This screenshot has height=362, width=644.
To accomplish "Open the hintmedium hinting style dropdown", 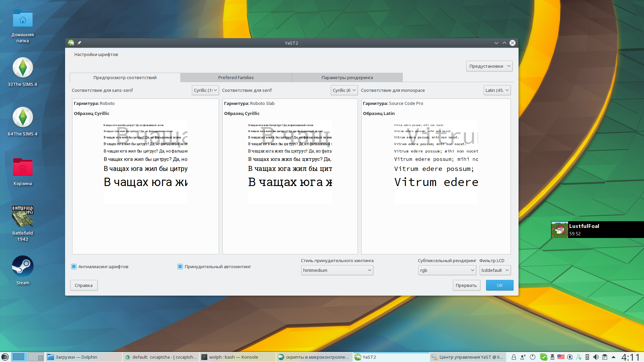I will pyautogui.click(x=337, y=270).
